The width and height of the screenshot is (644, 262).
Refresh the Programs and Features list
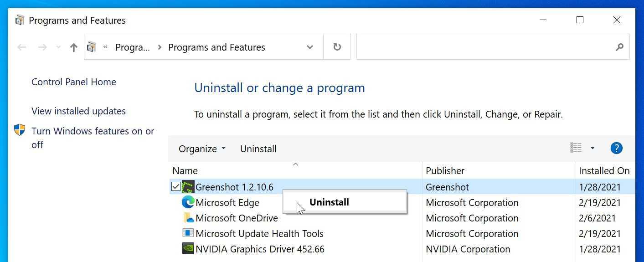337,47
